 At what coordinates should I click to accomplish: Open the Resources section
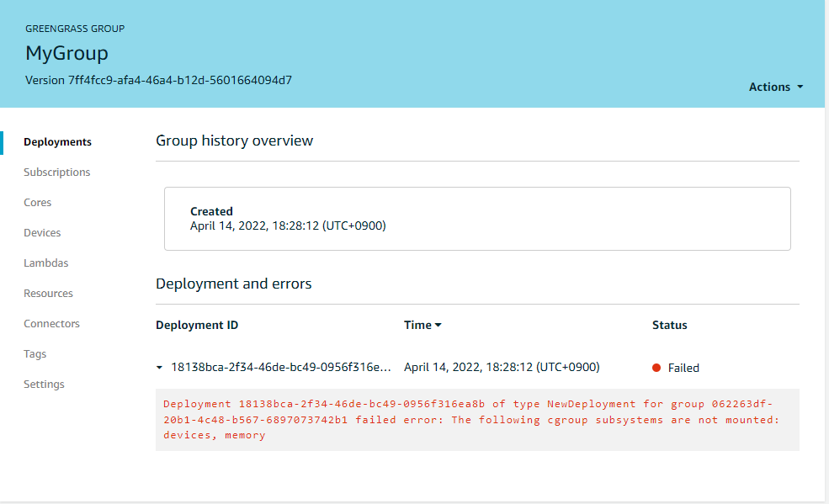(x=48, y=293)
